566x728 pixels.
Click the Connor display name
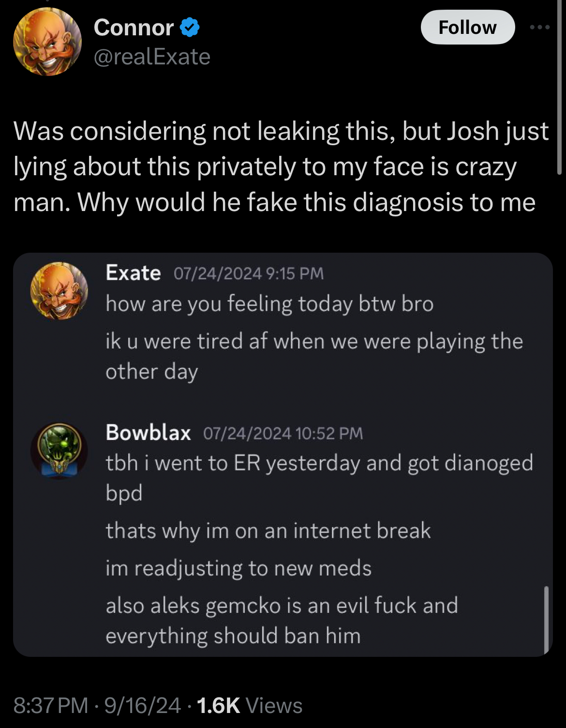point(134,28)
